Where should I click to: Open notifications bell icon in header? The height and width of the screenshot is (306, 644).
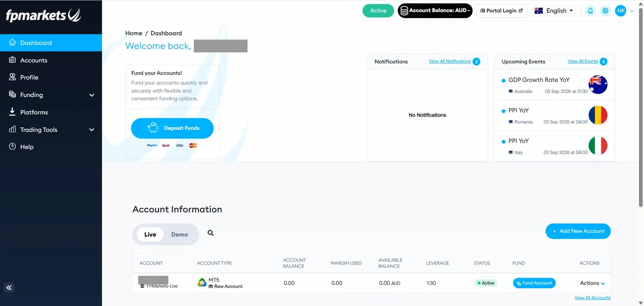coord(590,11)
